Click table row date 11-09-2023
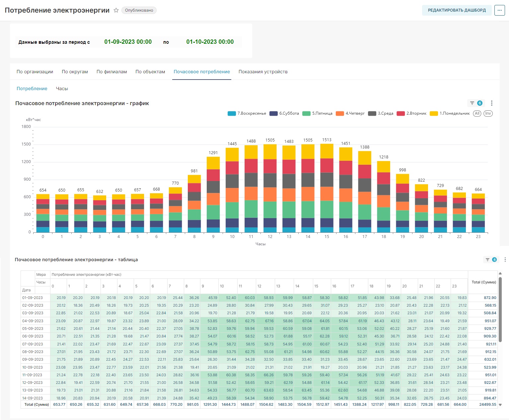509x420 pixels. 33,375
